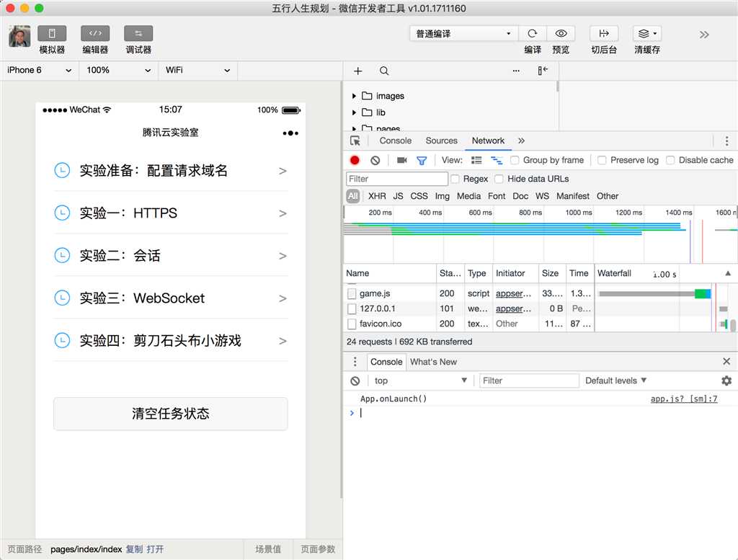This screenshot has height=560, width=738.
Task: Open file search magnifier icon
Action: (384, 71)
